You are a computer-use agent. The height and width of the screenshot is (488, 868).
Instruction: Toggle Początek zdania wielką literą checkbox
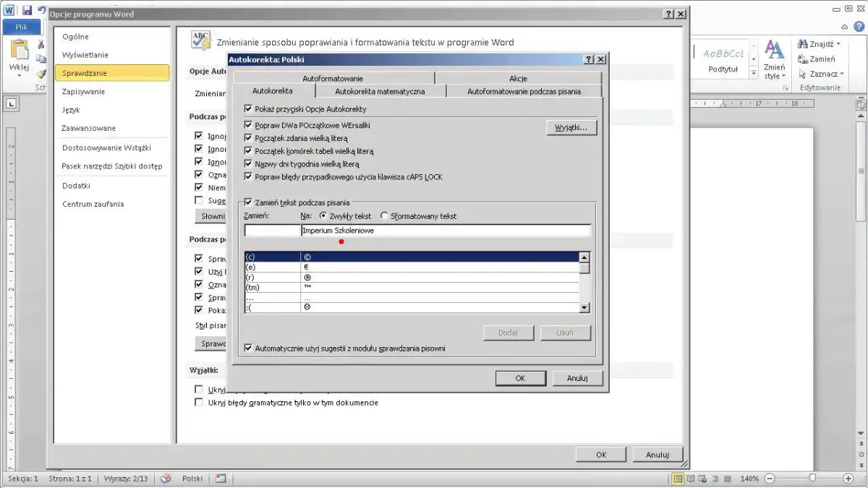coord(249,138)
